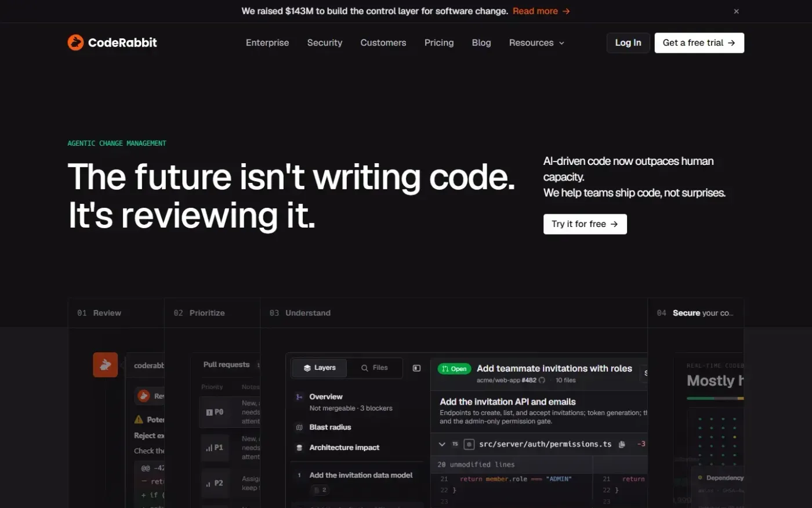This screenshot has height=508, width=812.
Task: Dismiss the funding announcement banner
Action: (736, 11)
